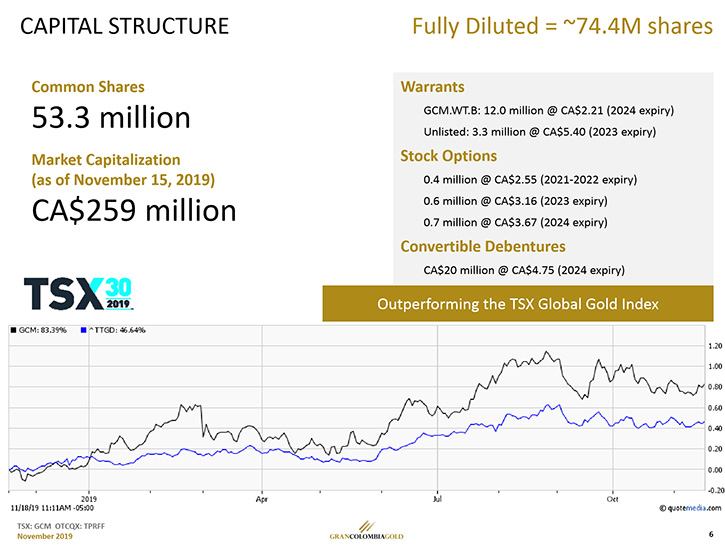Screen dimensions: 725x548
Task: Select the 0.7 million @ CA$3.67 option line
Action: click(x=516, y=222)
